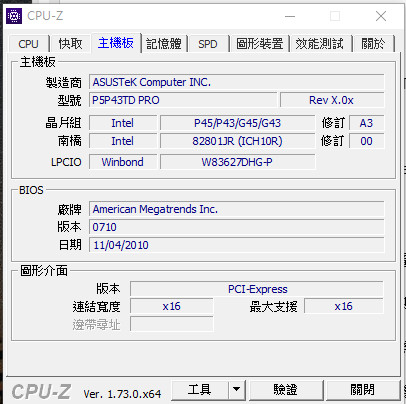Switch to the 記憶體 tab
This screenshot has width=406, height=404.
click(164, 44)
